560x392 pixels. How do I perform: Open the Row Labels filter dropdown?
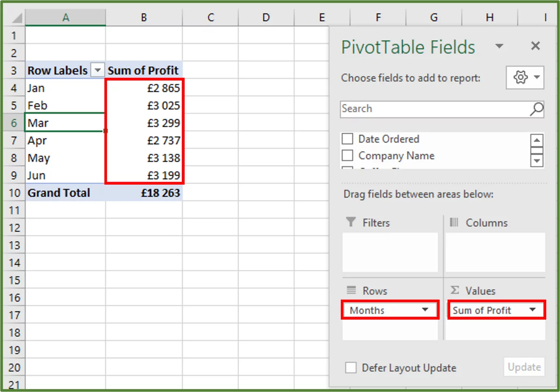click(x=97, y=70)
